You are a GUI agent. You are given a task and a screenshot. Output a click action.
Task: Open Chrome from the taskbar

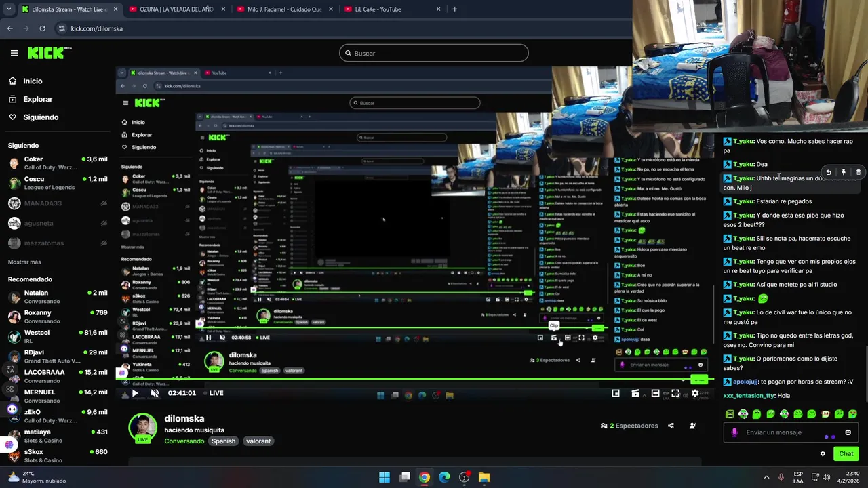(425, 477)
